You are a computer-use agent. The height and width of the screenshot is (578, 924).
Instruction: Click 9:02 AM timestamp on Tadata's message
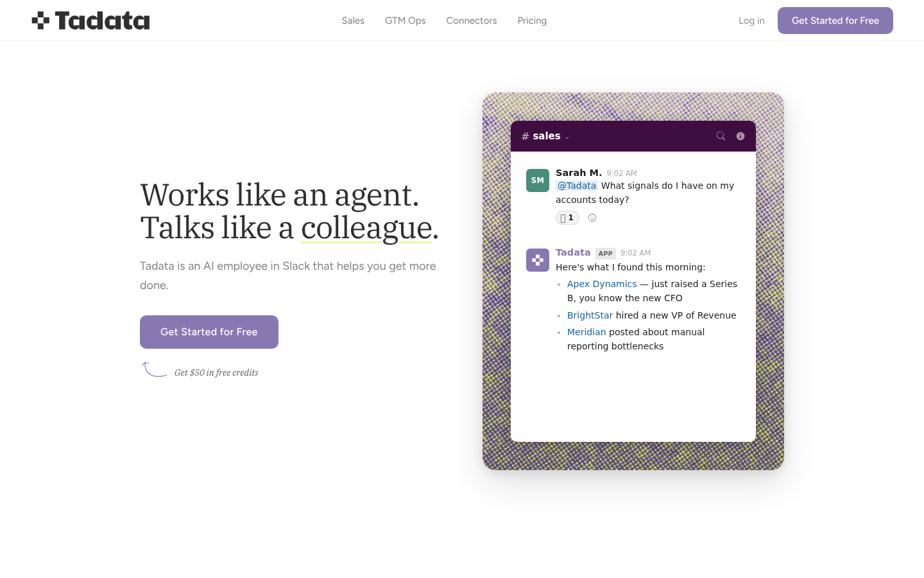pyautogui.click(x=635, y=253)
